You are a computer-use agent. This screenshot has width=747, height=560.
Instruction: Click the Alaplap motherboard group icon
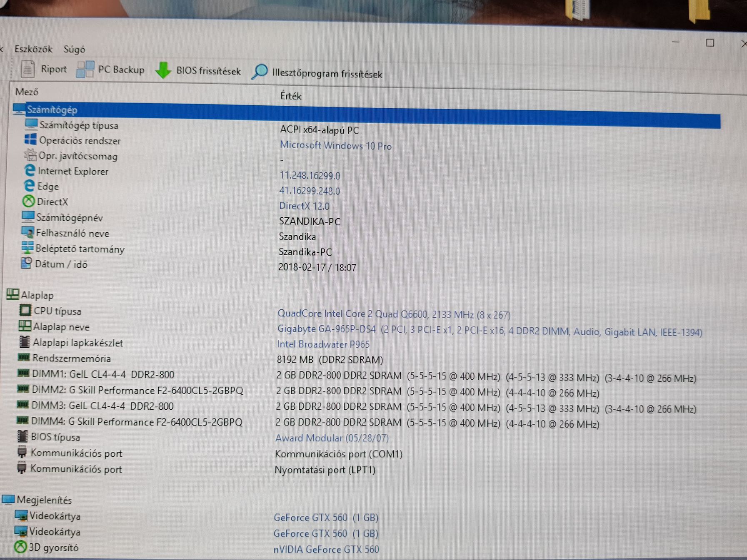[12, 294]
